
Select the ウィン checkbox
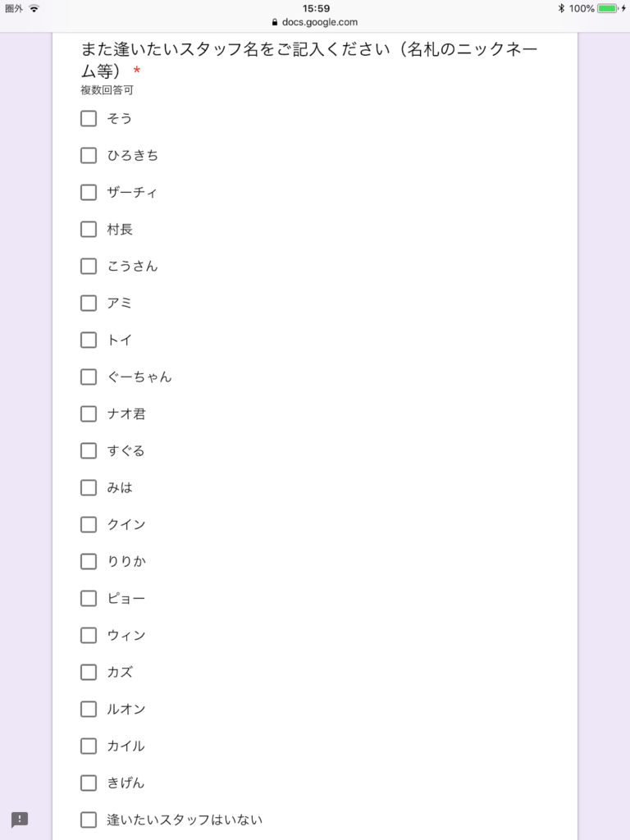tap(89, 635)
